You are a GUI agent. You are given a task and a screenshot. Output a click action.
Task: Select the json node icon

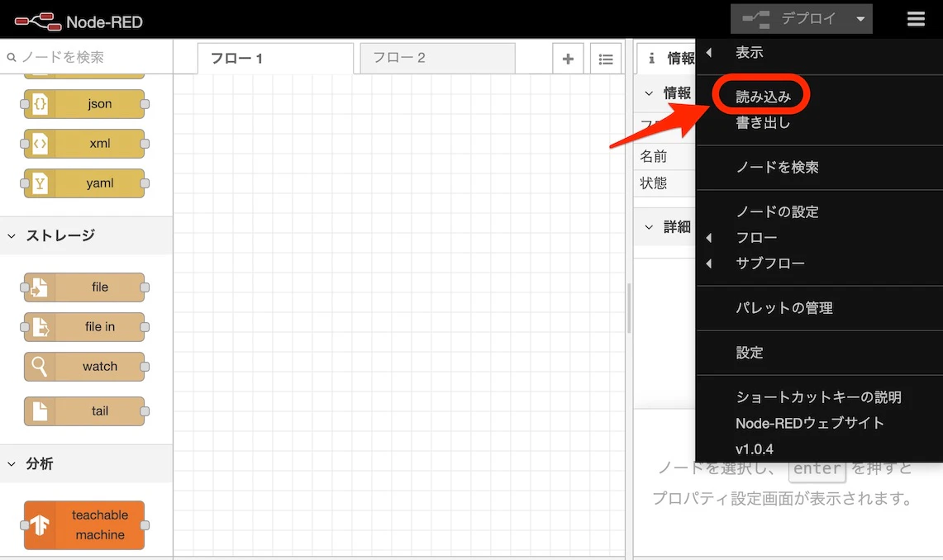40,104
